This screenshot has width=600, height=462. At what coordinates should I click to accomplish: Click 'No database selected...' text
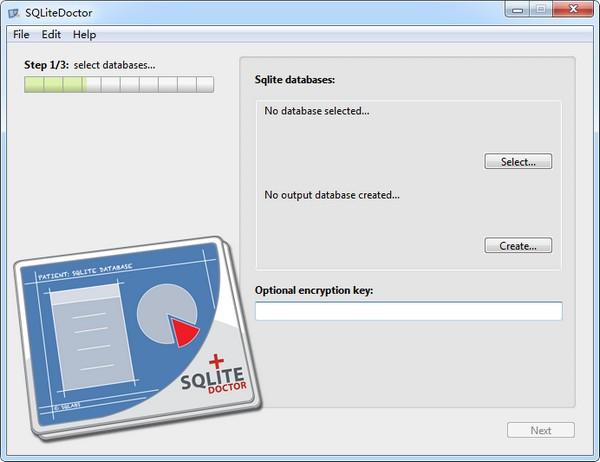pos(317,111)
